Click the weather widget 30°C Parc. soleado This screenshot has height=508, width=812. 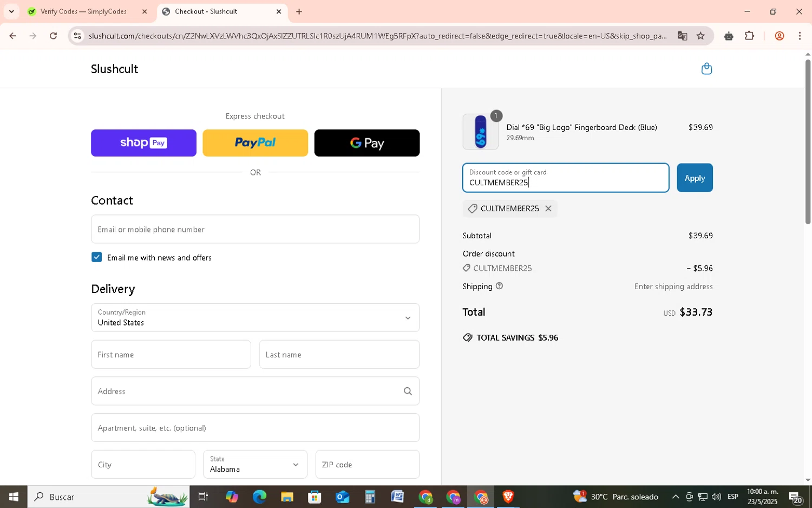[x=616, y=497]
